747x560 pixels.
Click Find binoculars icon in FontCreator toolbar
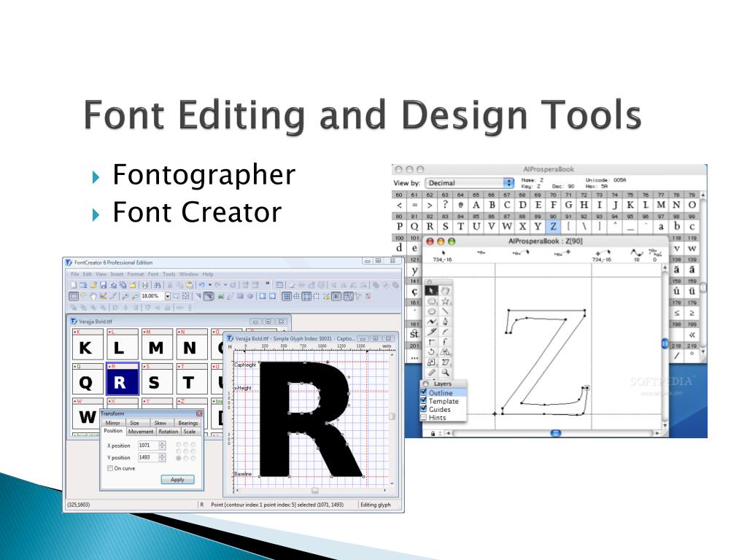click(x=157, y=285)
